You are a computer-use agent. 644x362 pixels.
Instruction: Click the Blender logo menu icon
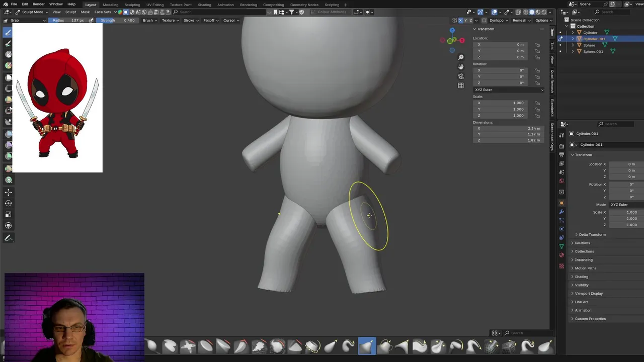point(5,4)
